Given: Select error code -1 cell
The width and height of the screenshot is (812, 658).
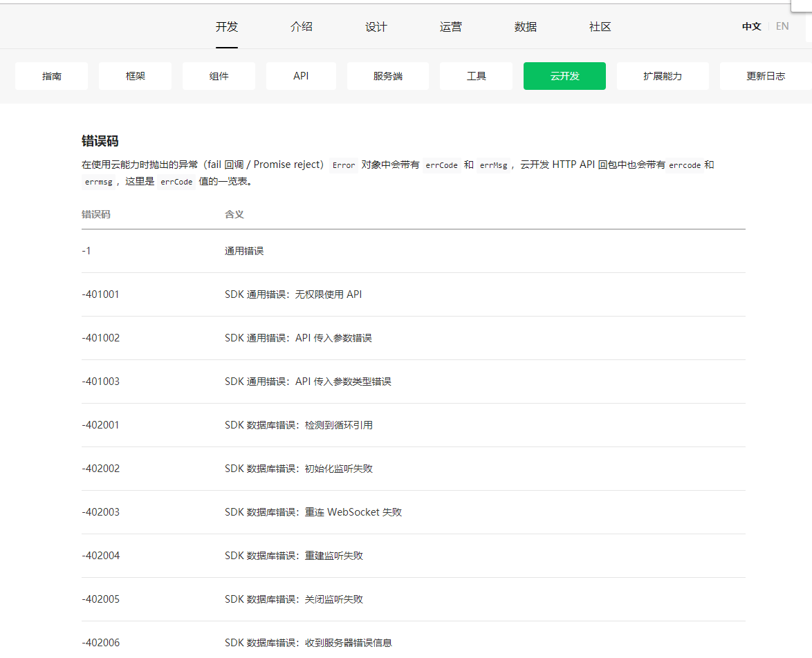Looking at the screenshot, I should point(86,251).
